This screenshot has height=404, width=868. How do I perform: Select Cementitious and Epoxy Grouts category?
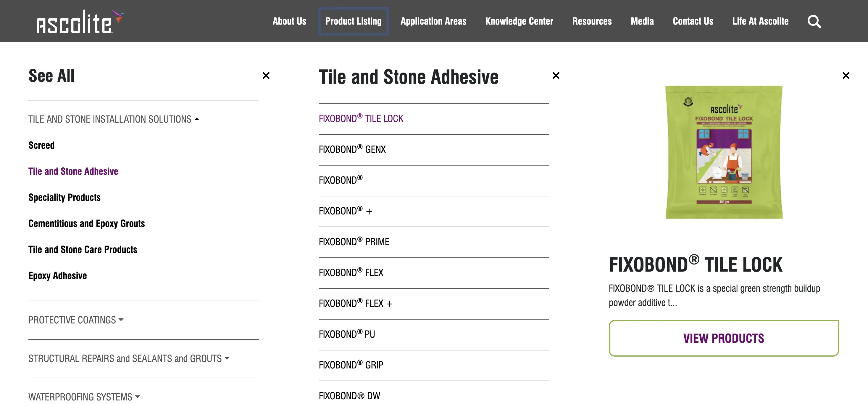pyautogui.click(x=87, y=223)
